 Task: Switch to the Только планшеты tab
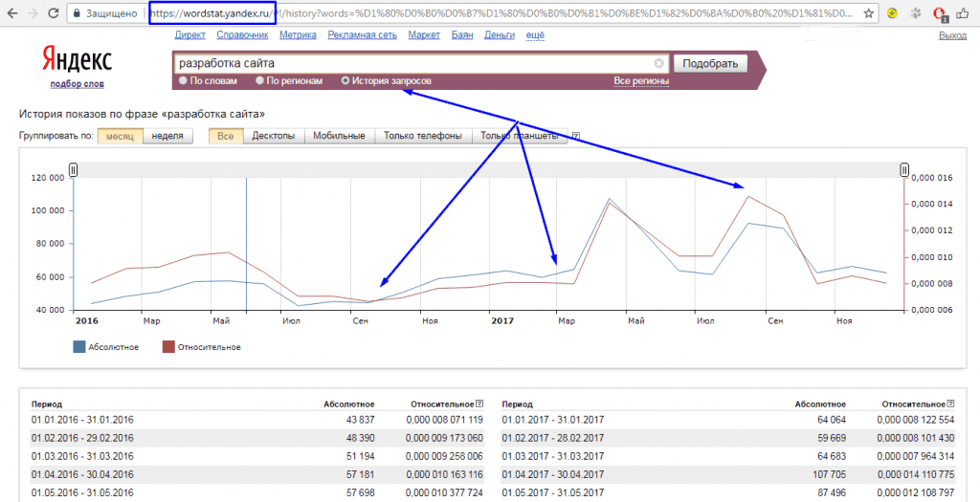pos(520,136)
